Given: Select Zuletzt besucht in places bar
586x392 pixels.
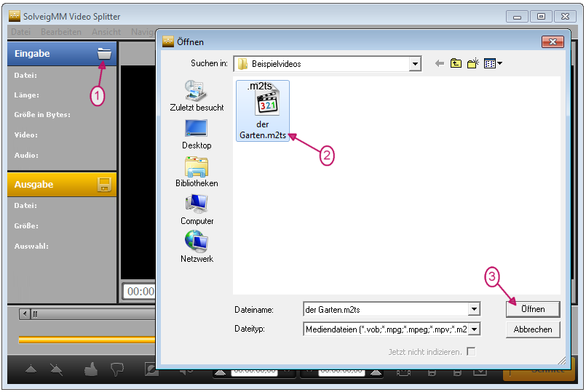Looking at the screenshot, I should [x=197, y=96].
